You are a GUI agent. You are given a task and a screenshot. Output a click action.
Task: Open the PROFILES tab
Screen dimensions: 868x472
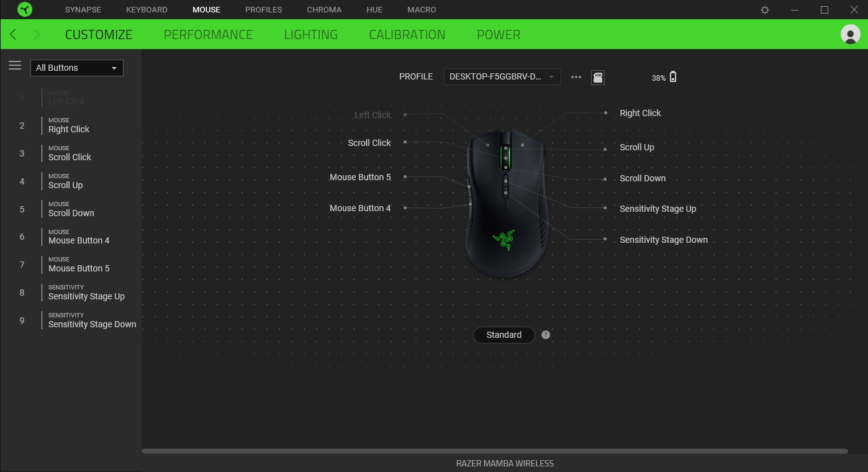(x=263, y=10)
